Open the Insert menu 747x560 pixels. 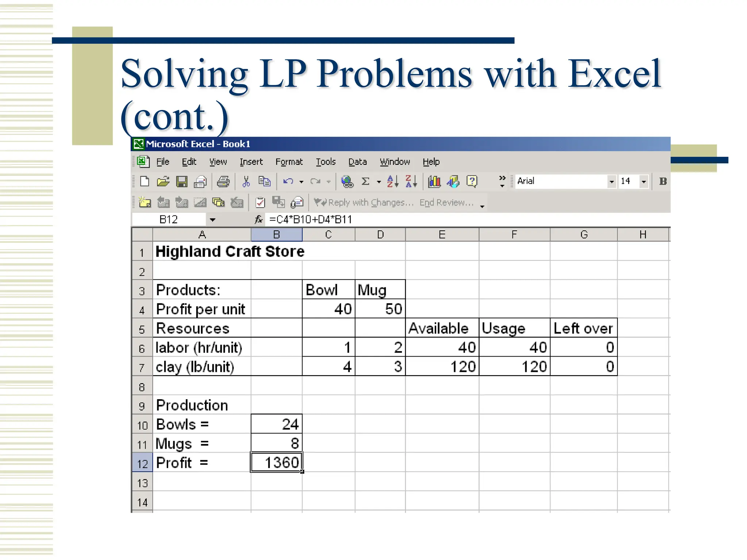pos(251,162)
